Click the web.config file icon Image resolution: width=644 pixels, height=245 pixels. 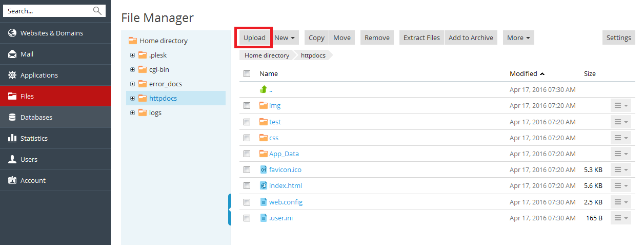[264, 202]
